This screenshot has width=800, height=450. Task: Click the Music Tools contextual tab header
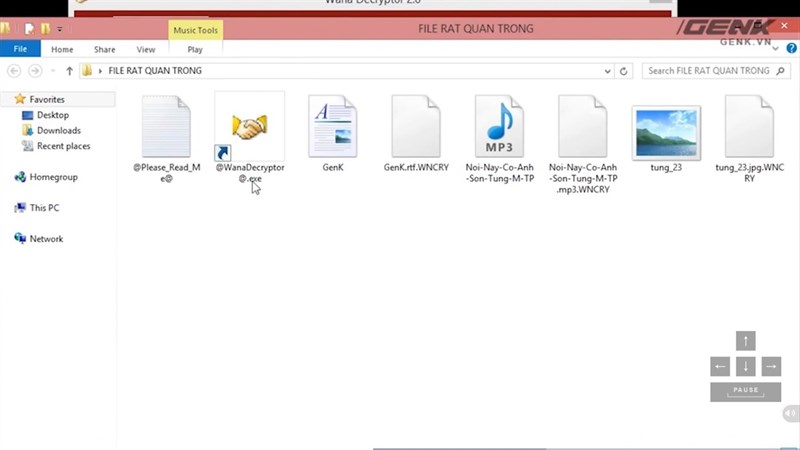click(x=195, y=30)
